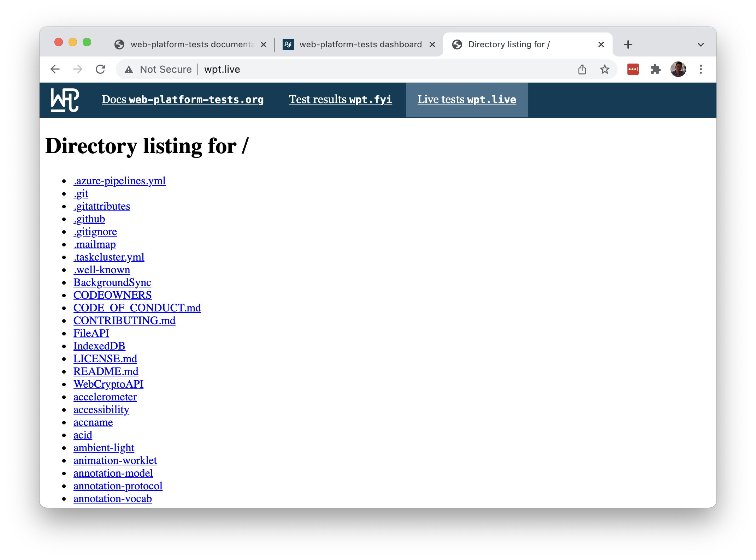
Task: Navigate to the Live tests wpt.live section
Action: click(467, 100)
